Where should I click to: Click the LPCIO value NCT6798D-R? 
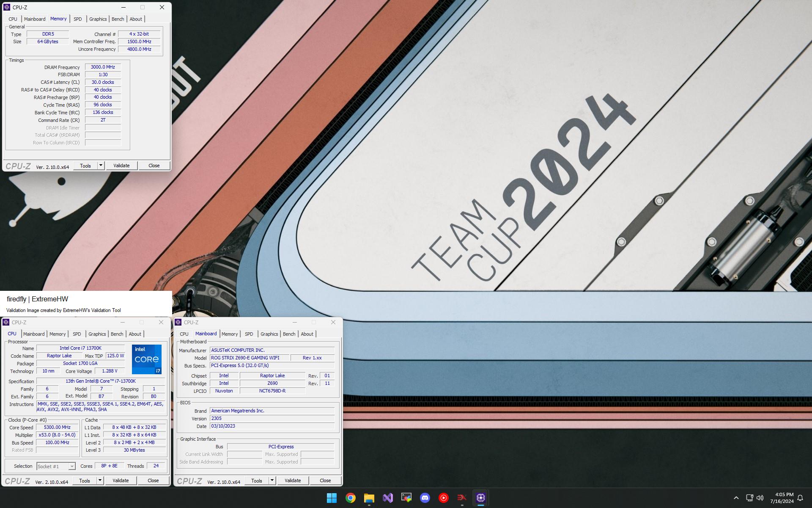tap(272, 391)
